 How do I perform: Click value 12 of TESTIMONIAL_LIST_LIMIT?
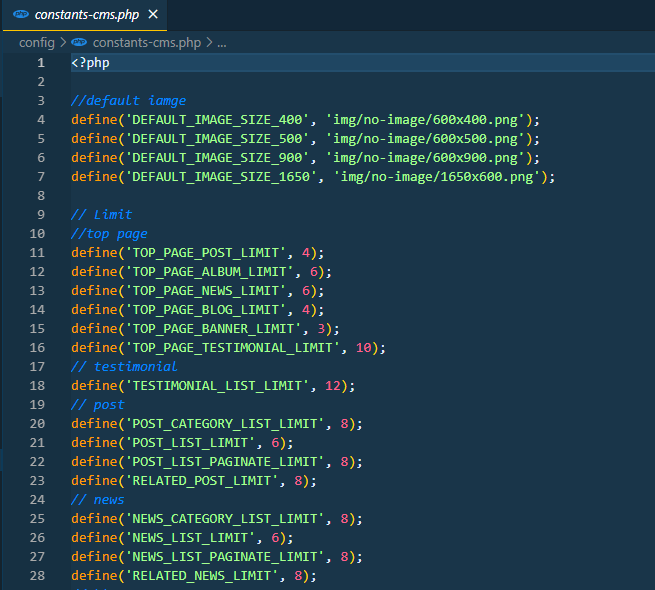pyautogui.click(x=333, y=386)
